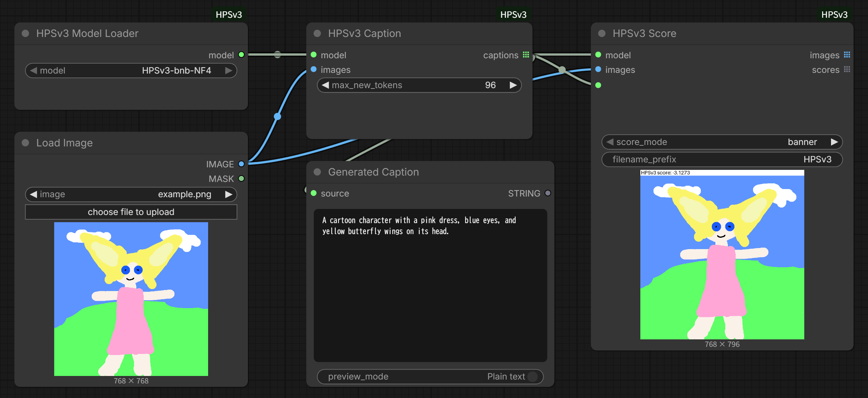Switch score_mode forward from banner
868x398 pixels.
(x=834, y=142)
